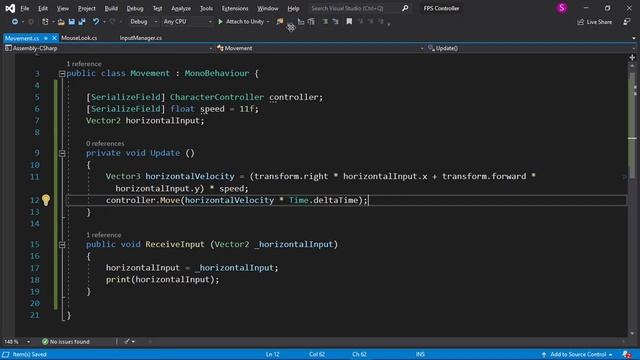This screenshot has height=360, width=640.
Task: Click the Attach to Unity button
Action: 241,22
